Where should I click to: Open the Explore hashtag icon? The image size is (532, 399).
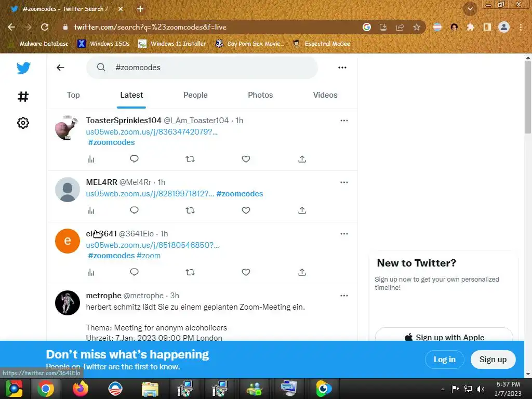tap(23, 97)
